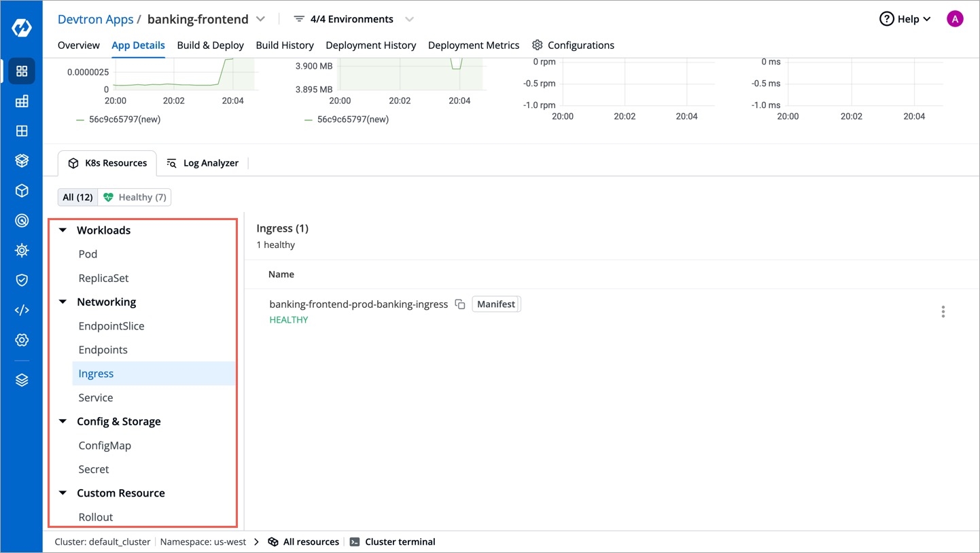The width and height of the screenshot is (980, 553).
Task: Select Pod in the resource tree
Action: coord(88,254)
